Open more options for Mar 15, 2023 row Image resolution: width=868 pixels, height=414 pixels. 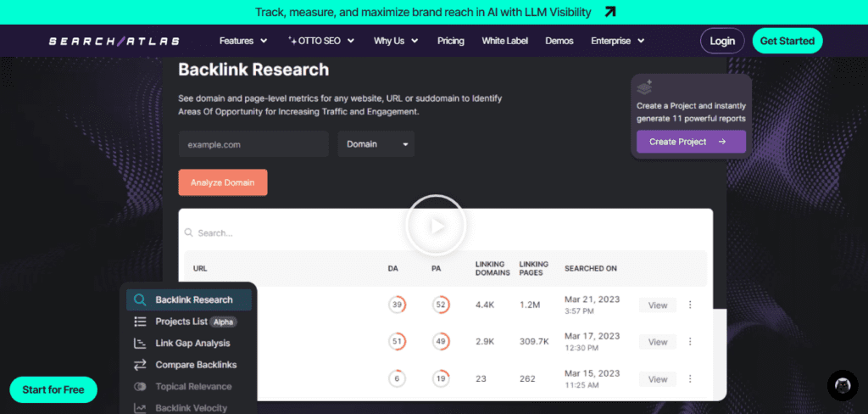click(x=690, y=379)
